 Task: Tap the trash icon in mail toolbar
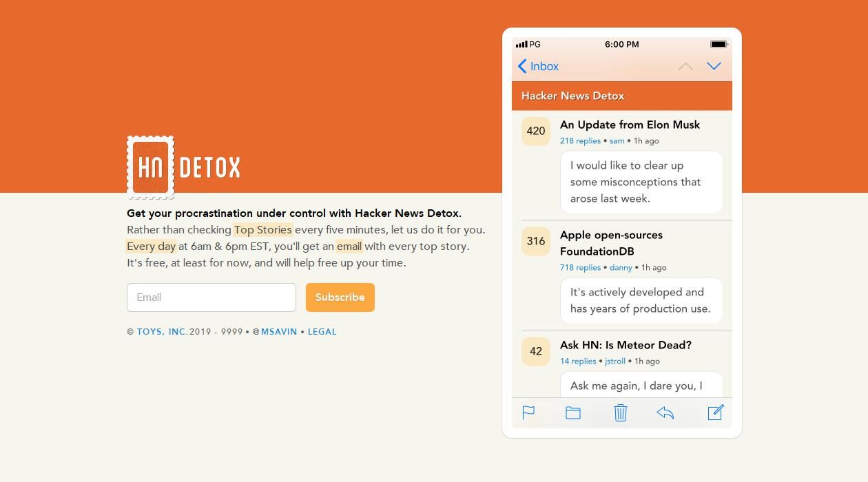click(620, 412)
